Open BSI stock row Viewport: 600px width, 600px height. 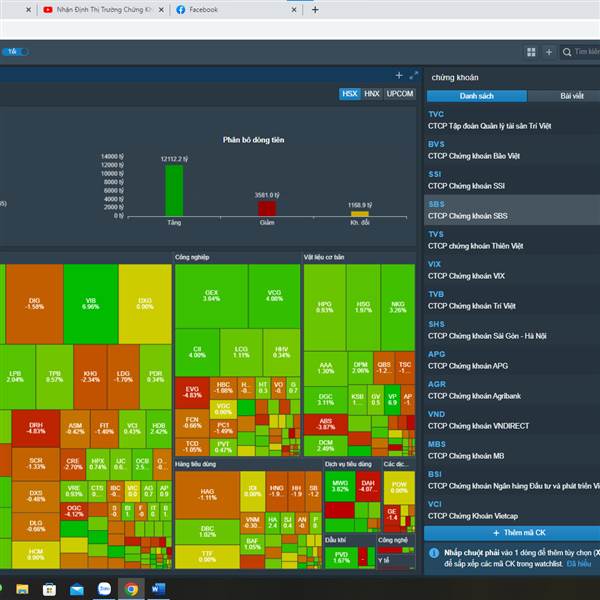pos(512,480)
